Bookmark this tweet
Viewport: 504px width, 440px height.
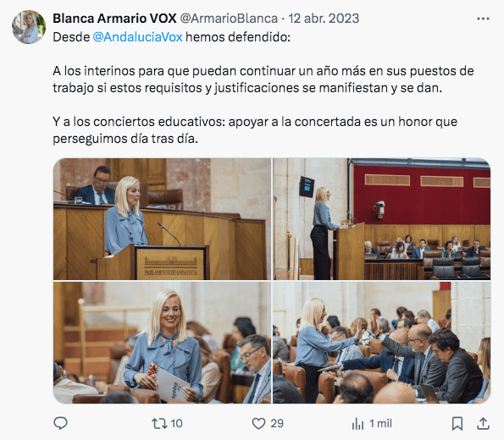click(x=457, y=424)
